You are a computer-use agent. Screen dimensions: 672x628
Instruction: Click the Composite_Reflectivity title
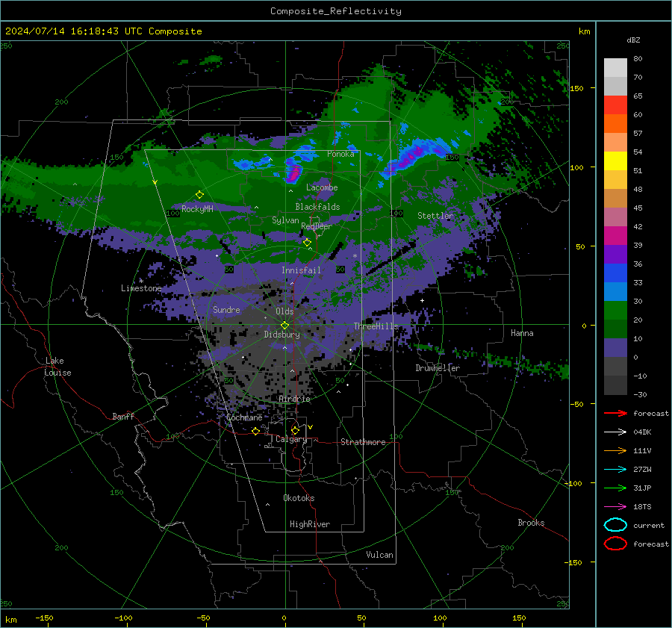pos(335,11)
